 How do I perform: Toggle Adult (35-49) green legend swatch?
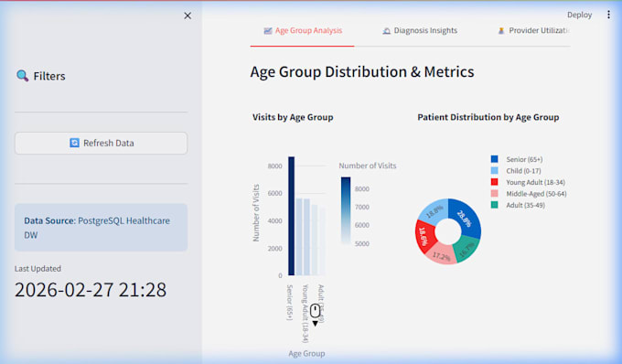coord(494,205)
